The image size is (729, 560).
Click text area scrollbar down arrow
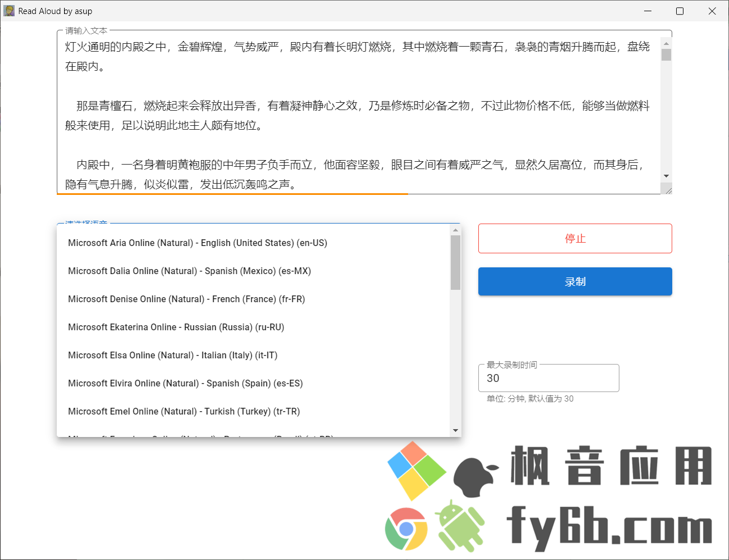coord(666,176)
